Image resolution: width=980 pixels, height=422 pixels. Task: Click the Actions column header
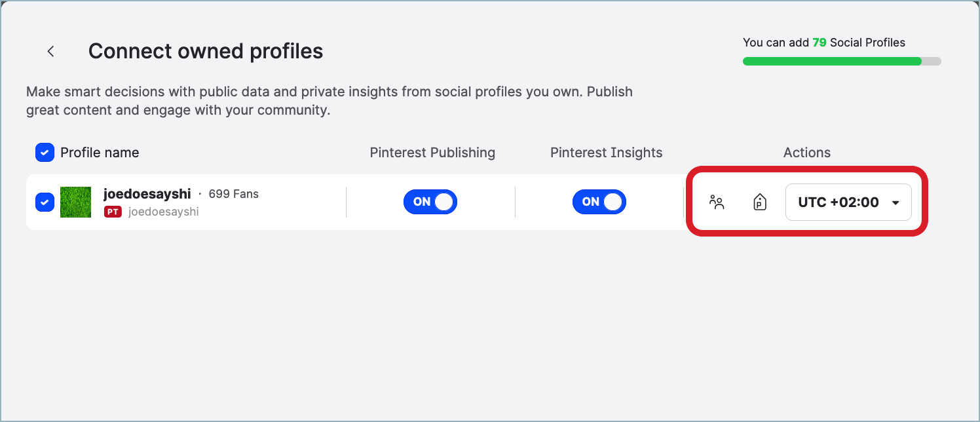click(x=806, y=153)
